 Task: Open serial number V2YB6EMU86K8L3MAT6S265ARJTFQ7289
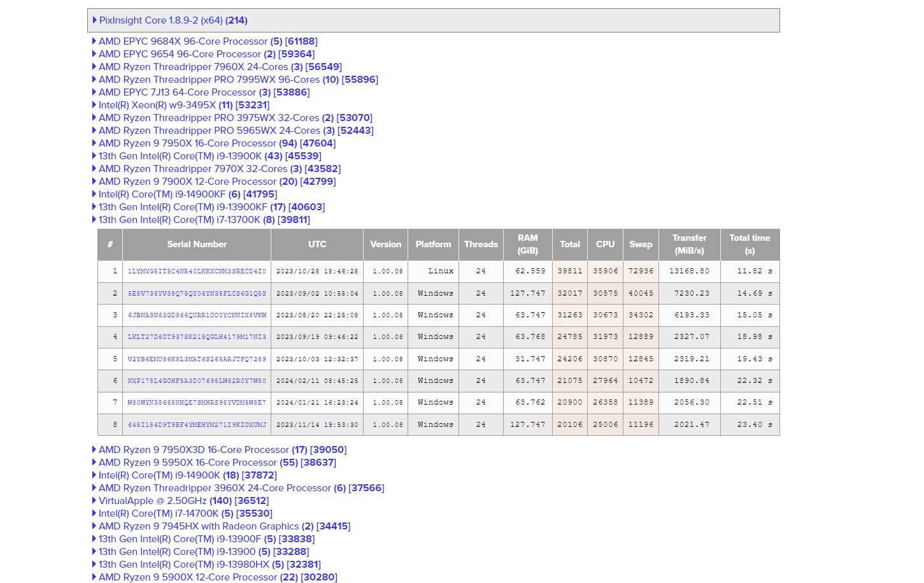197,359
